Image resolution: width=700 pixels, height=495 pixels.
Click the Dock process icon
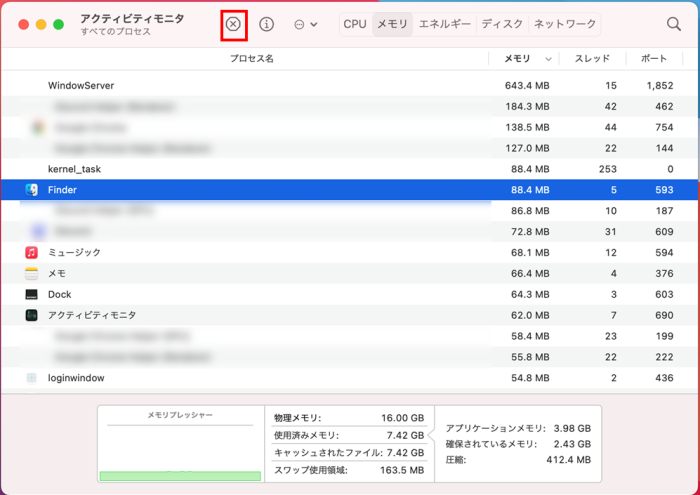(32, 295)
